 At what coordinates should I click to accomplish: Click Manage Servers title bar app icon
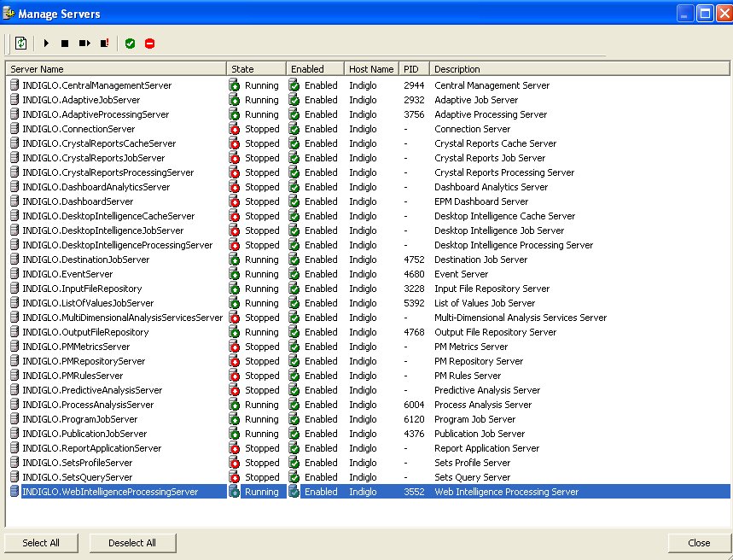coord(9,13)
